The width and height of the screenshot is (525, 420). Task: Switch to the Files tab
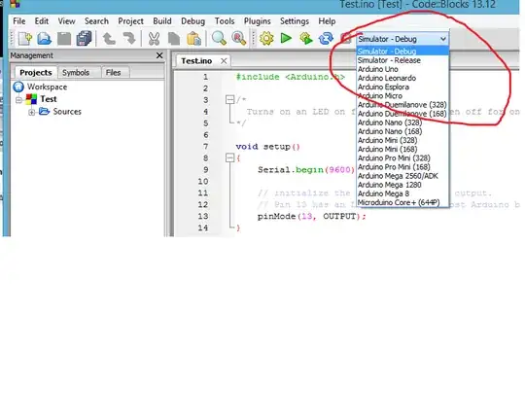(x=113, y=72)
